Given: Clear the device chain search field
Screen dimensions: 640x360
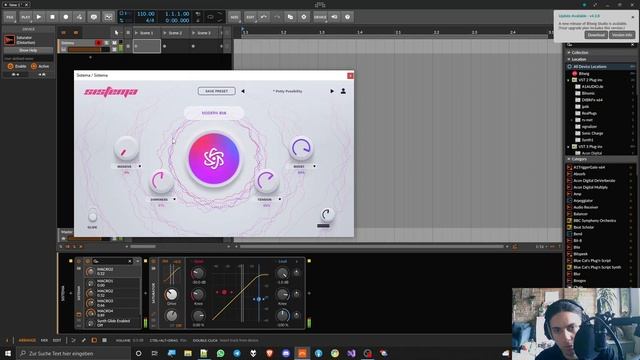Looking at the screenshot, I should (130, 261).
